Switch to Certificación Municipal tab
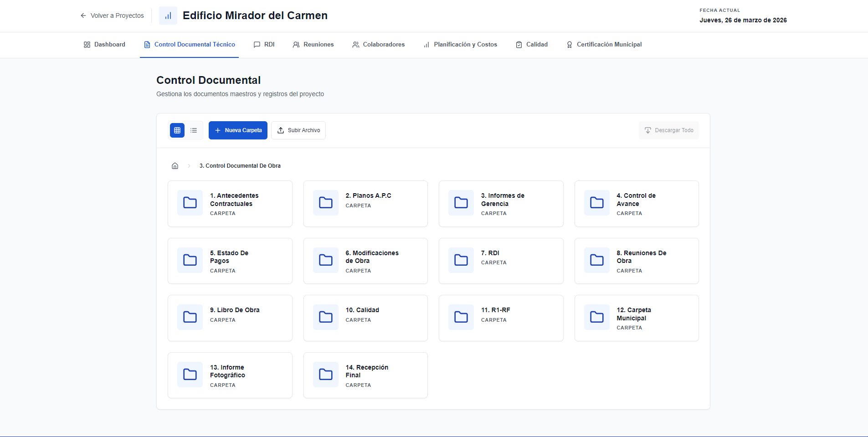The width and height of the screenshot is (868, 437). (x=604, y=45)
